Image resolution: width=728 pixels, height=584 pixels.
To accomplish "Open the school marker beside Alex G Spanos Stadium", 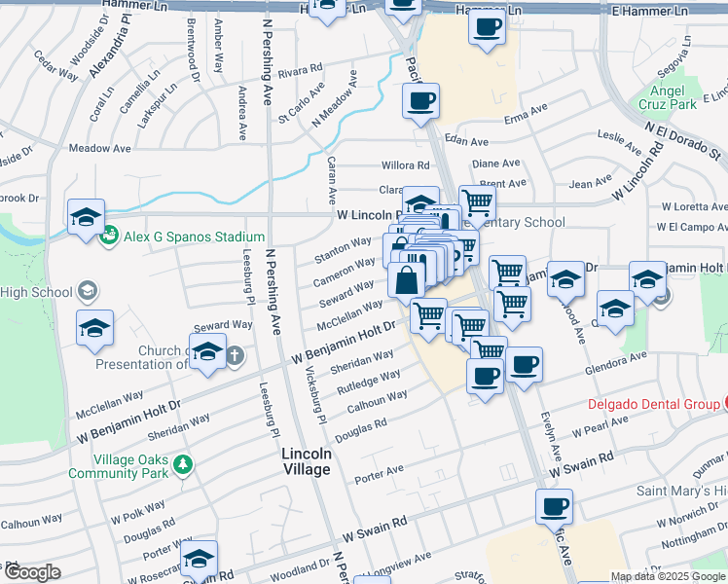I will click(86, 217).
